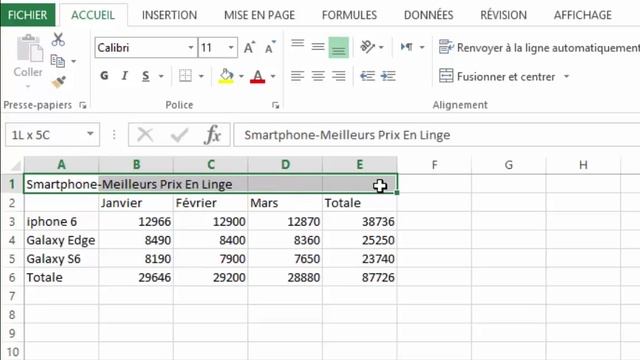Expand Name Box dropdown
The width and height of the screenshot is (640, 360).
tap(90, 134)
